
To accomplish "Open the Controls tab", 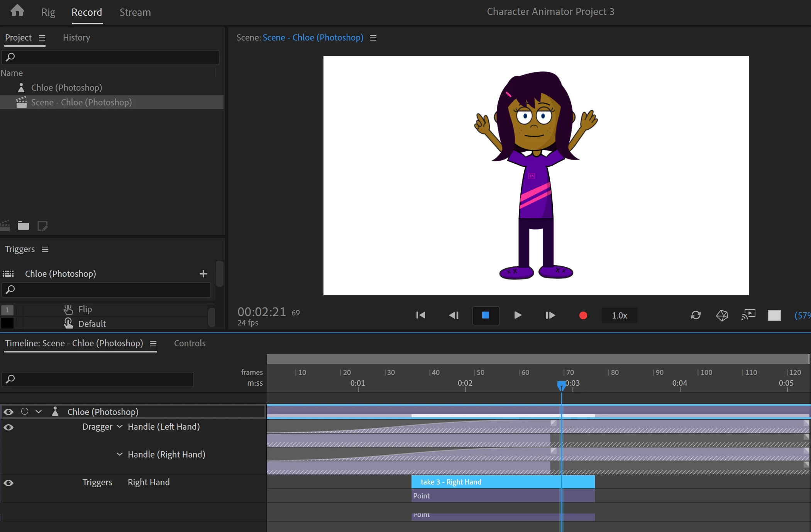I will (190, 343).
